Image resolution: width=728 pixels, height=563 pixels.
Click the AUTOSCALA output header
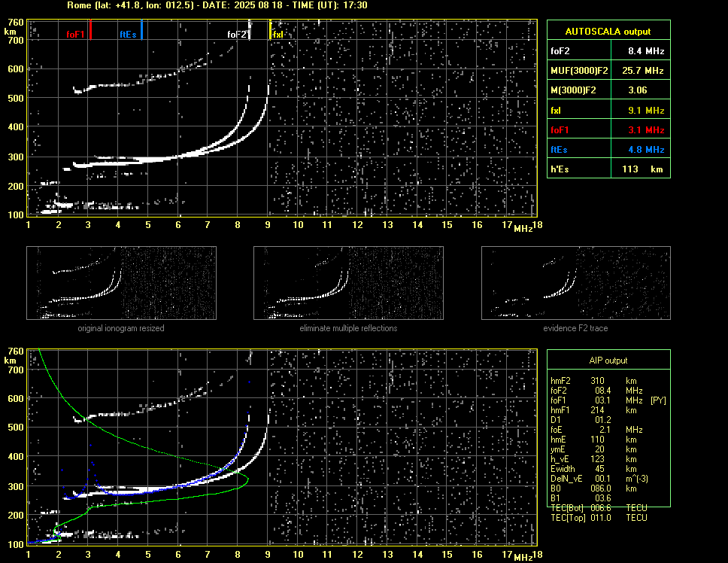pos(608,32)
